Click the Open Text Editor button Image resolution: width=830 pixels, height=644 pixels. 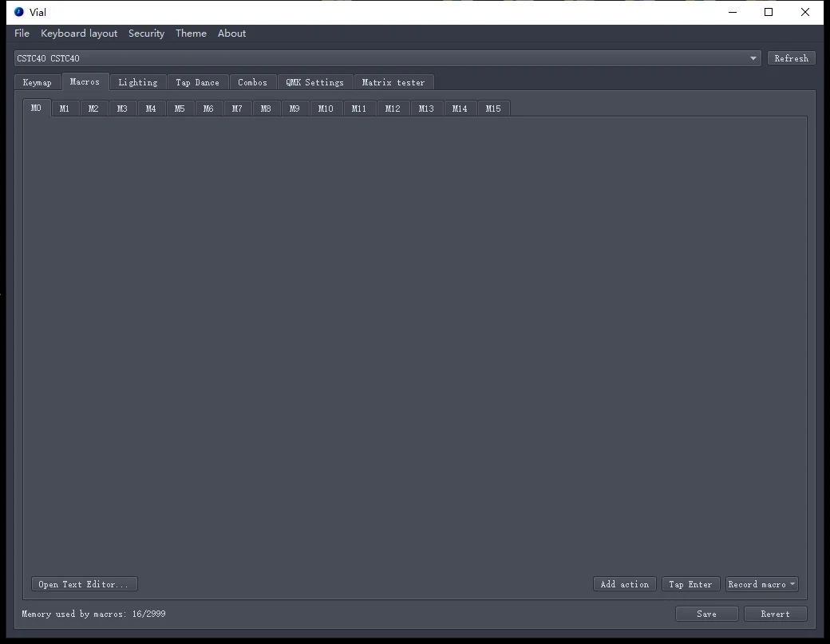pos(84,584)
